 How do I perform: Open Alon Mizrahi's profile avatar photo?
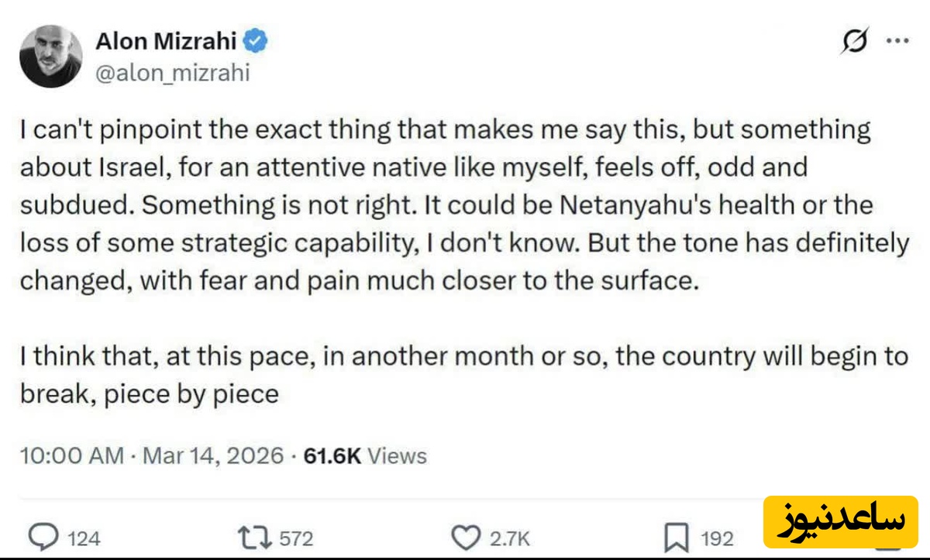coord(51,56)
